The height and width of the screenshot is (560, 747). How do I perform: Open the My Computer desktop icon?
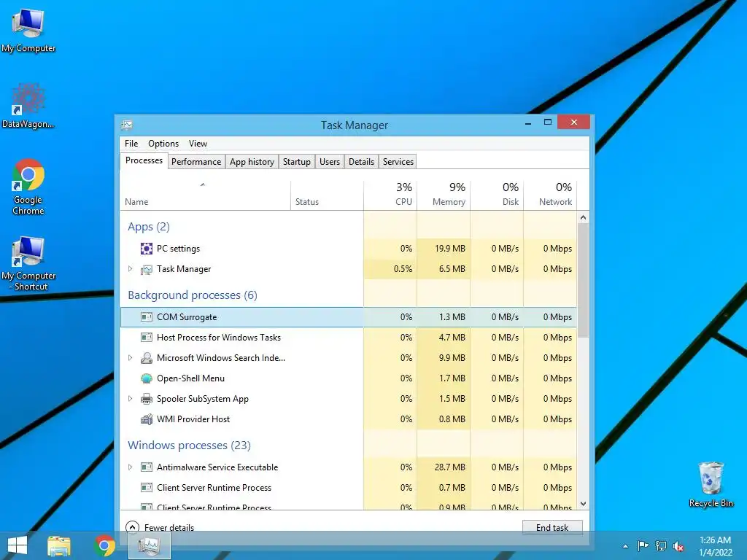click(28, 29)
